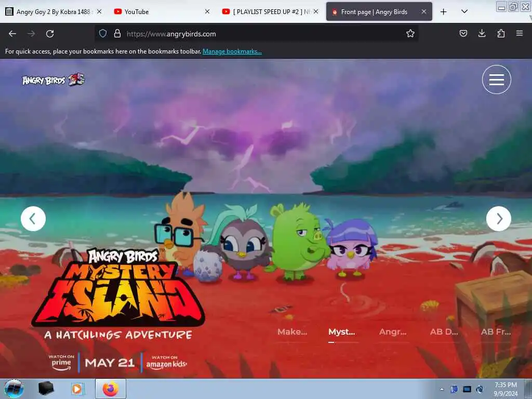This screenshot has height=399, width=532.
Task: Click the volume tray icon
Action: (x=480, y=389)
